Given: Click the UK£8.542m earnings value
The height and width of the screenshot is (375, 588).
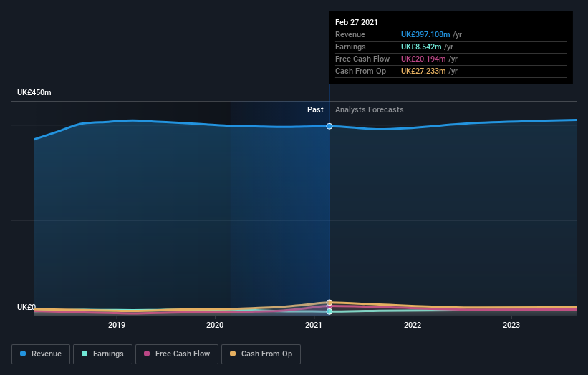Looking at the screenshot, I should pos(421,47).
